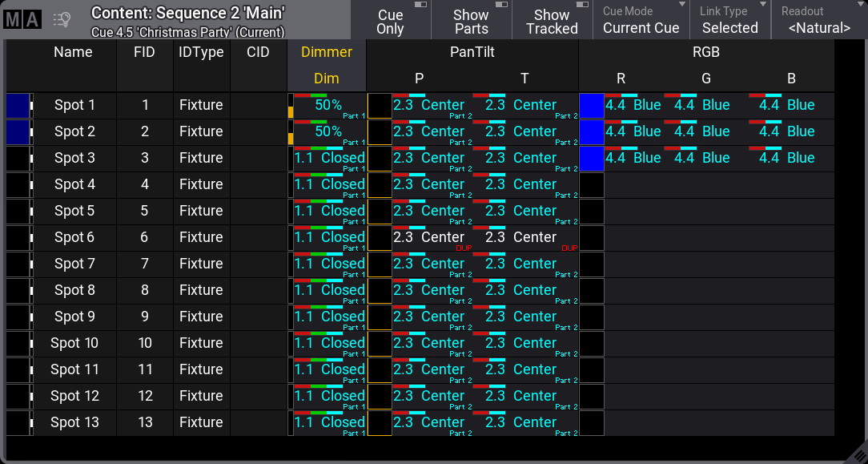Click Spot 13's black row indicator box
The height and width of the screenshot is (464, 868).
click(17, 422)
